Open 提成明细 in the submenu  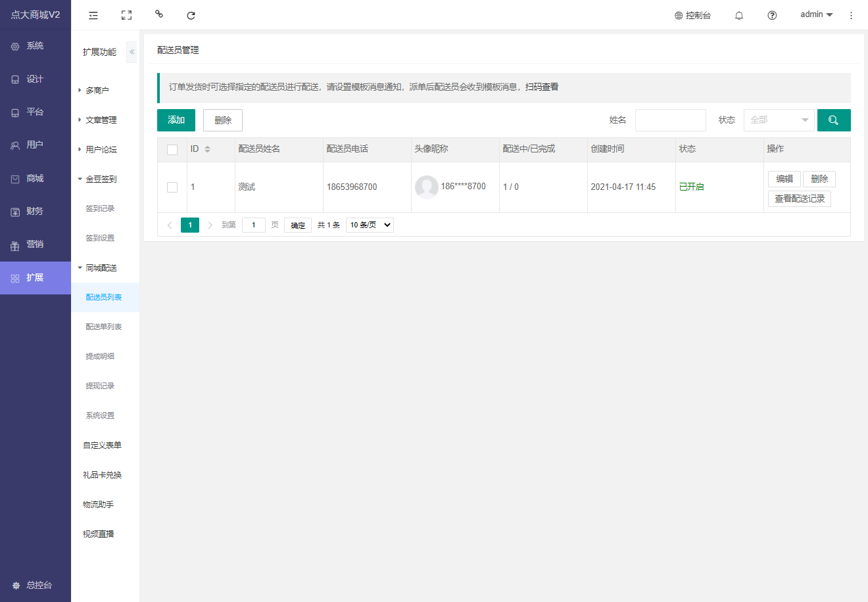click(x=100, y=356)
